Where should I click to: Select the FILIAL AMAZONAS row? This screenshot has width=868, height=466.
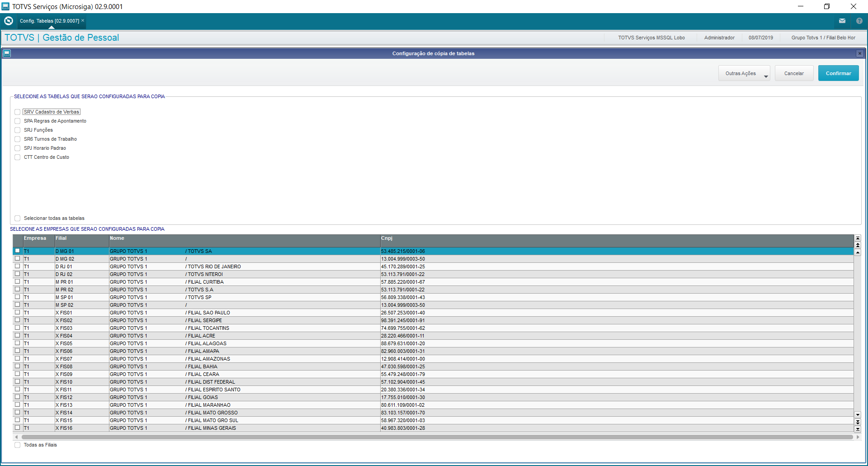[x=433, y=359]
